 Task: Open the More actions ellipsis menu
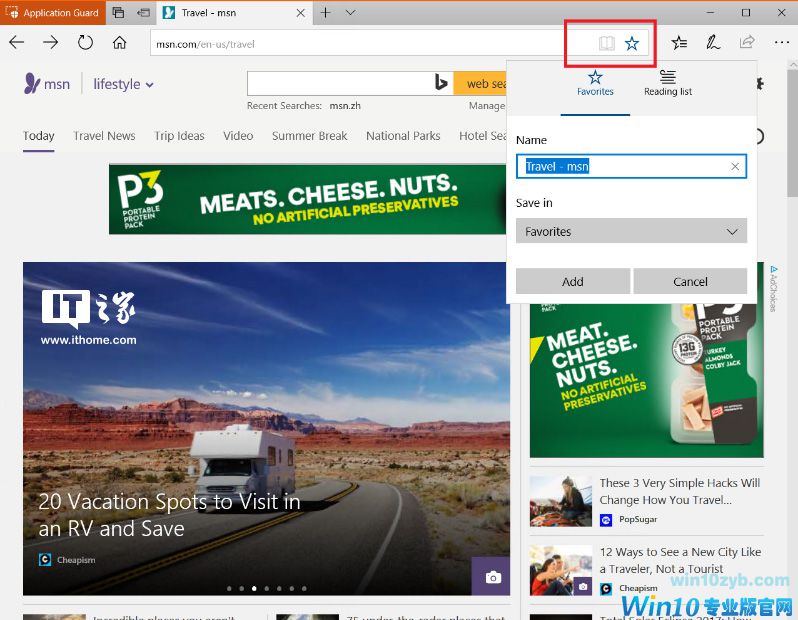(781, 43)
